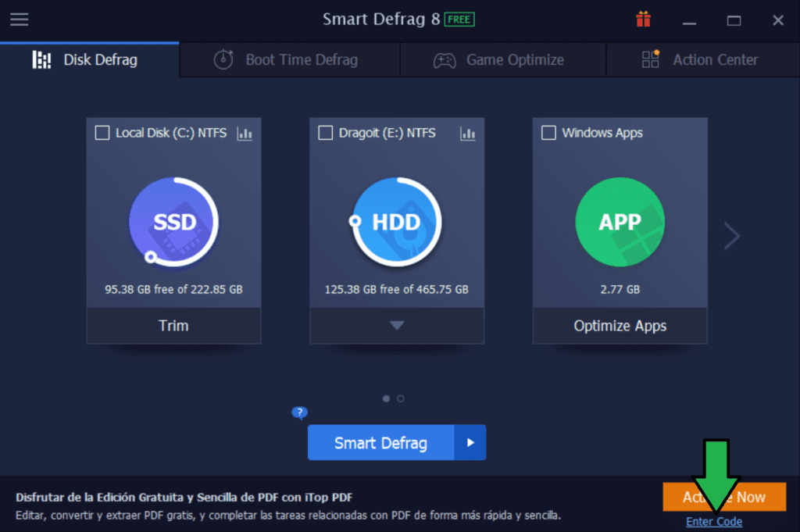
Task: Click the SSD circle icon
Action: coord(174,222)
